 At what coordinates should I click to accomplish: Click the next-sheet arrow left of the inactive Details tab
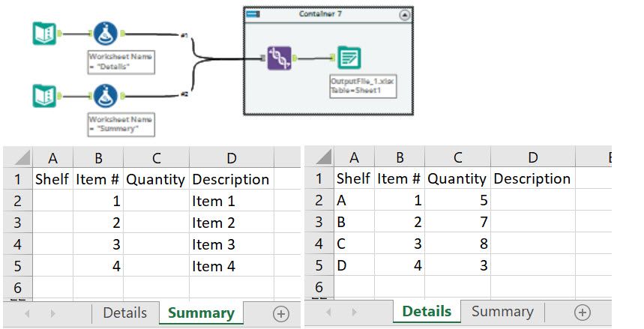53,314
